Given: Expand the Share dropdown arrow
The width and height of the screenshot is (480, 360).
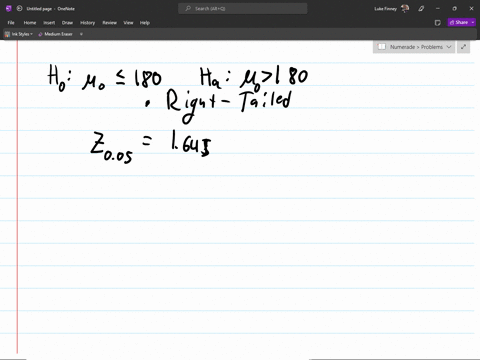Looking at the screenshot, I should pos(473,22).
